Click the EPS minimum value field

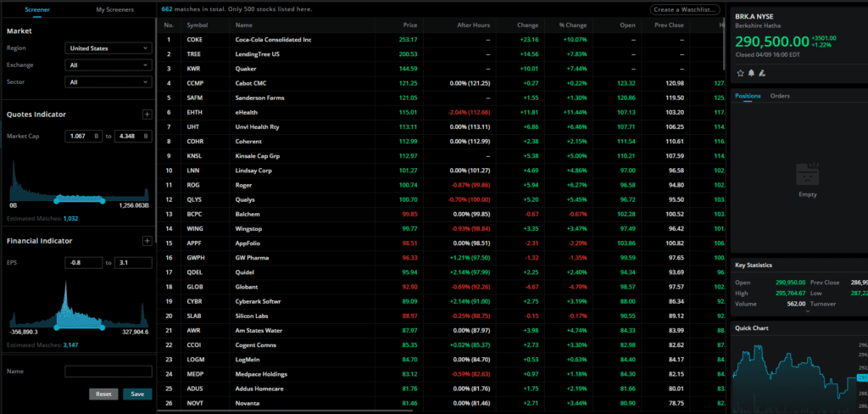(x=84, y=263)
